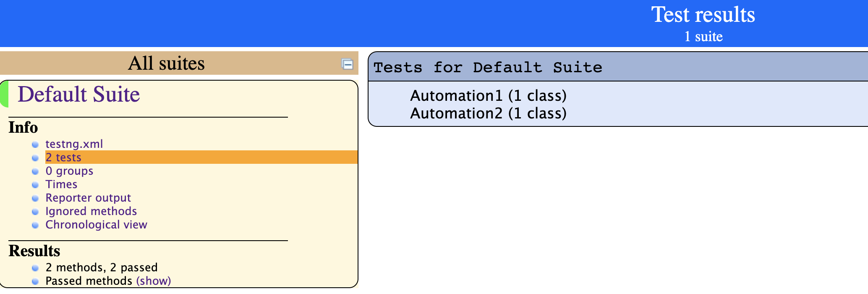The image size is (868, 294).
Task: Click the bullet icon beside Times
Action: click(x=36, y=185)
